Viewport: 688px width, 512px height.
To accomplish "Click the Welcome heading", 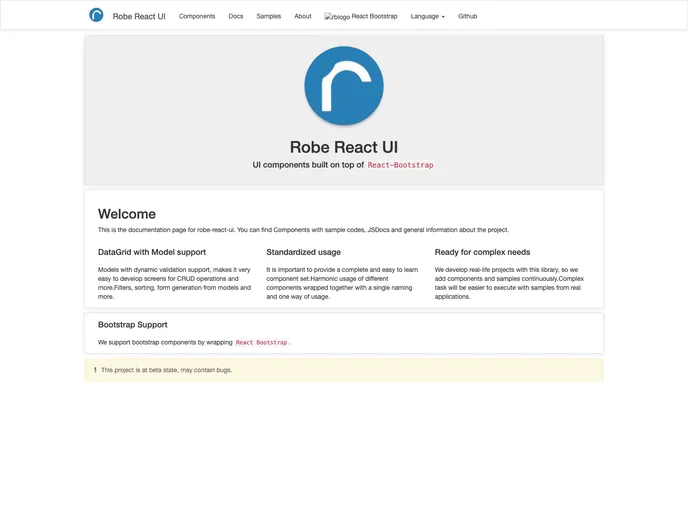I will (127, 214).
